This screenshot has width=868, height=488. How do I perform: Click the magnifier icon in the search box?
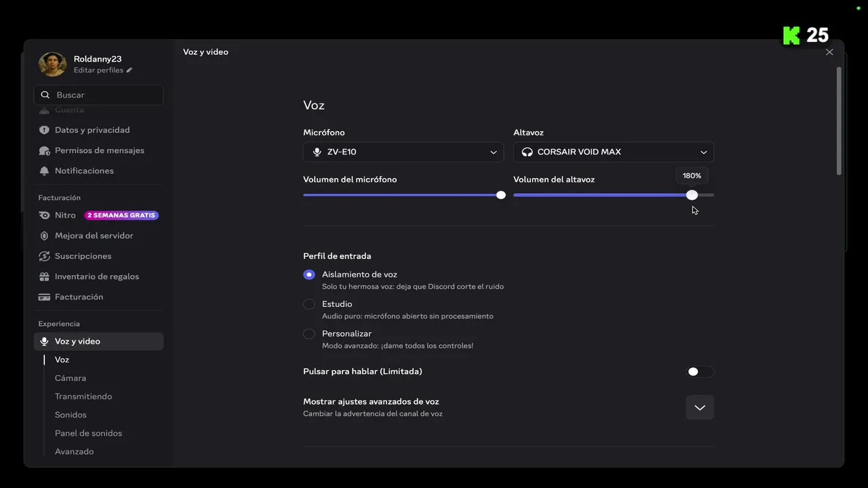45,95
